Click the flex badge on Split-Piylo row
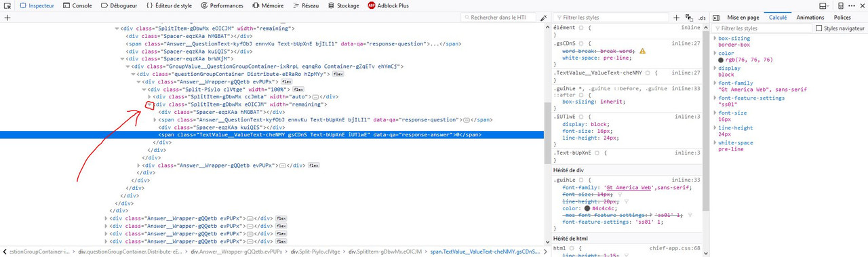This screenshot has width=868, height=257. (298, 89)
